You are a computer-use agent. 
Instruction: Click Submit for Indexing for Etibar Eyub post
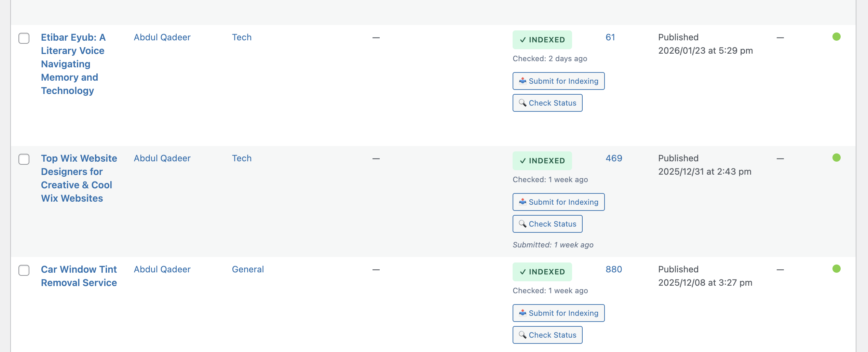[x=558, y=81]
